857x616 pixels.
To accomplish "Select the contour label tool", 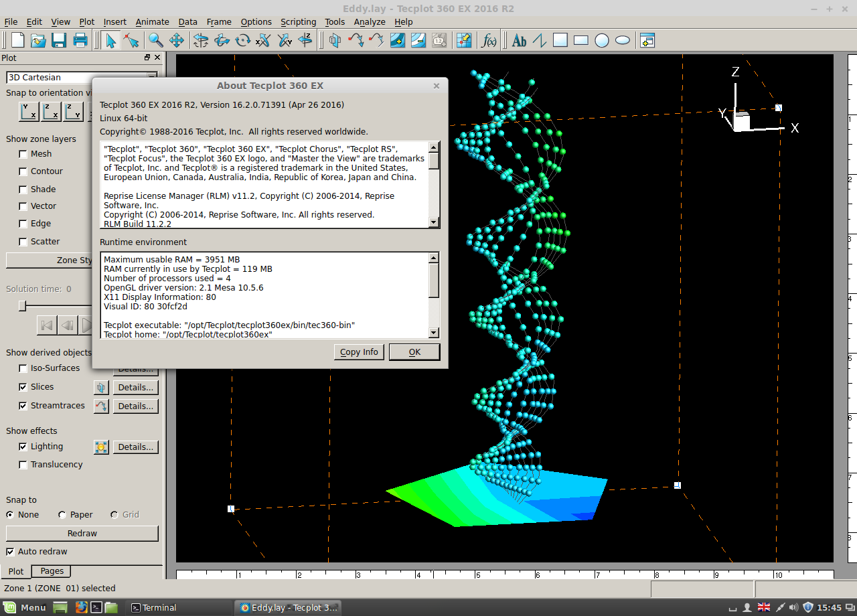I will coord(439,40).
